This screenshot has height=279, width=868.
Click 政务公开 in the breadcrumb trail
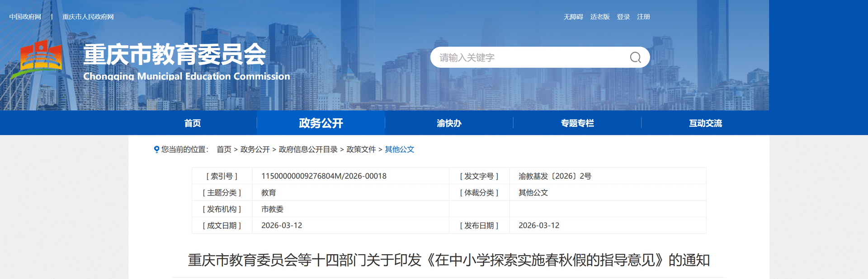coord(255,149)
